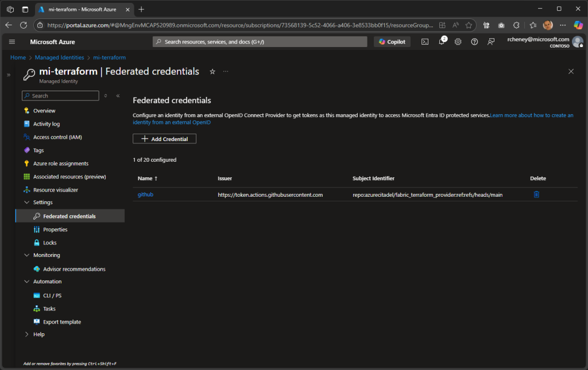Image resolution: width=588 pixels, height=370 pixels.
Task: Open Azure Cloud Shell from the top bar
Action: pos(424,41)
